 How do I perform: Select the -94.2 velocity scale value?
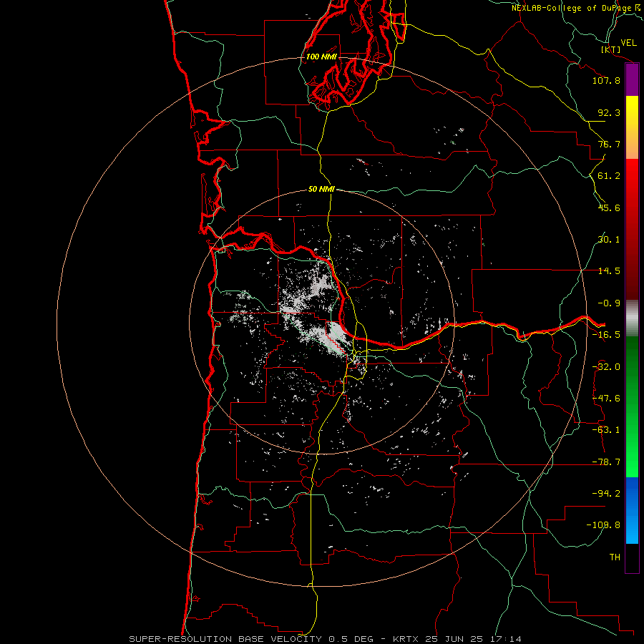[x=606, y=494]
